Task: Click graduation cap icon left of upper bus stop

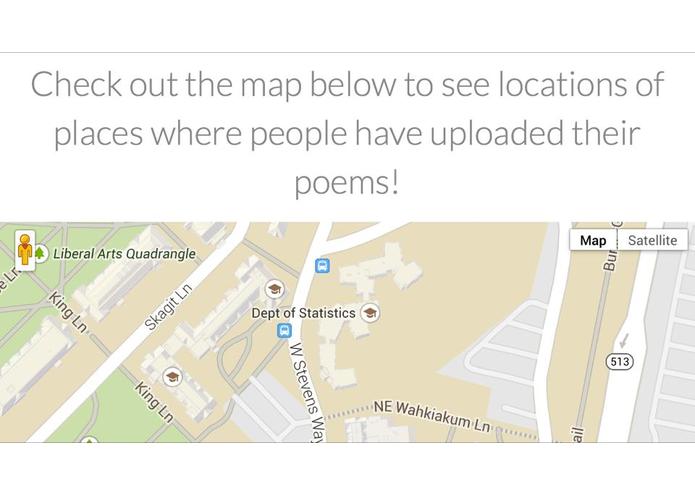Action: click(274, 289)
